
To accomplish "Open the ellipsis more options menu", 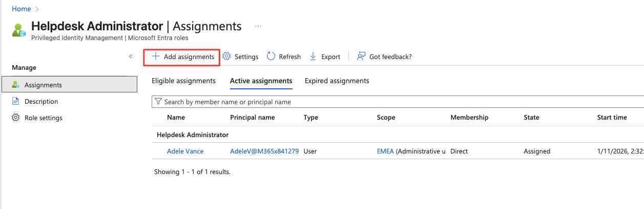I will click(x=258, y=26).
